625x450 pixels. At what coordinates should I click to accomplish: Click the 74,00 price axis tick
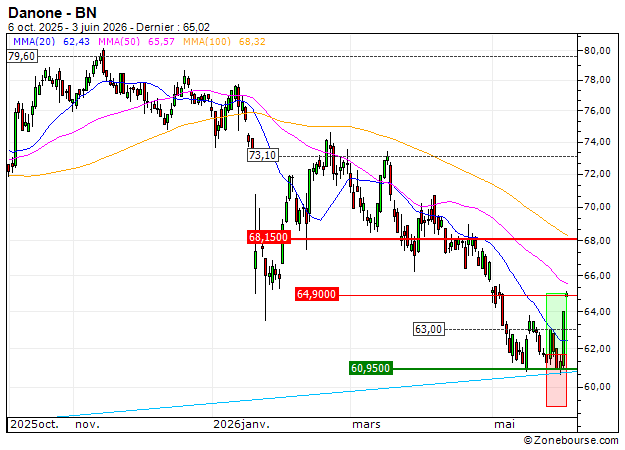coord(597,142)
